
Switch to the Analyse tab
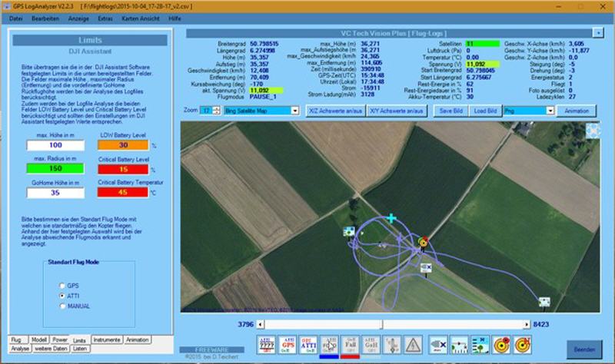point(20,349)
